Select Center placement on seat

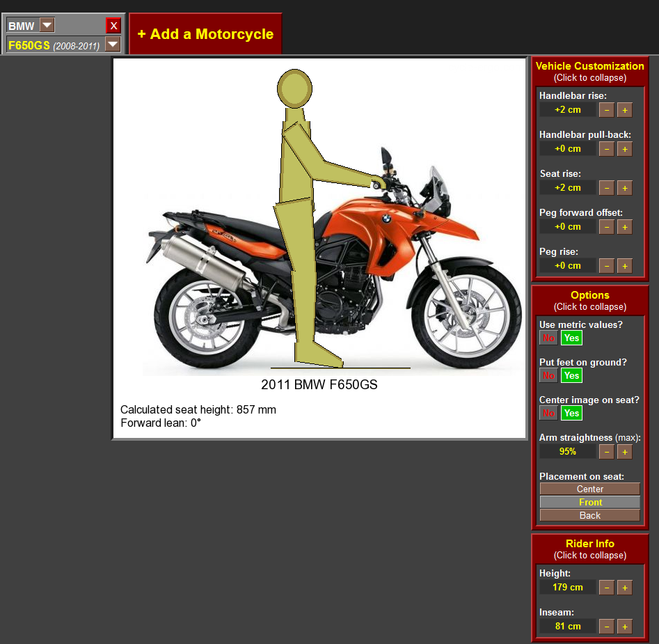589,489
